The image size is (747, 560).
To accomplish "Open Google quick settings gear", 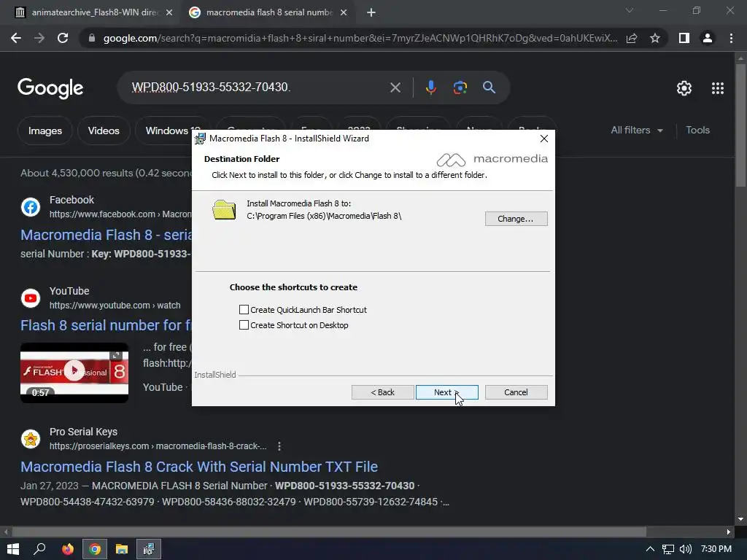I will [684, 88].
